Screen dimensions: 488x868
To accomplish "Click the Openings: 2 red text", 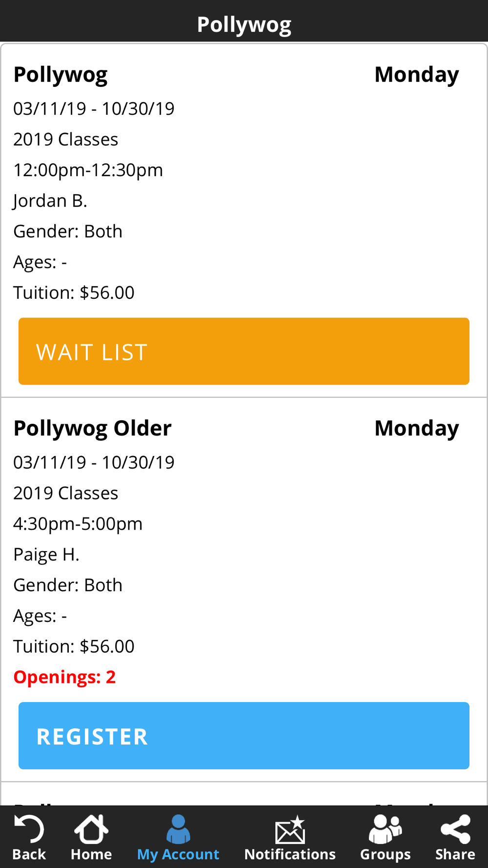I will pos(64,677).
